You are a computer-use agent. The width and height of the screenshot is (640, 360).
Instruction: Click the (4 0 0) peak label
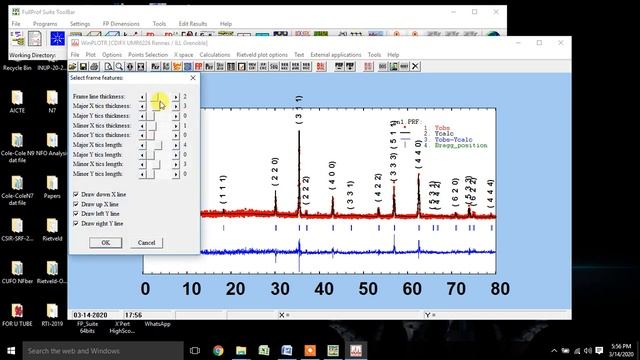coord(332,176)
